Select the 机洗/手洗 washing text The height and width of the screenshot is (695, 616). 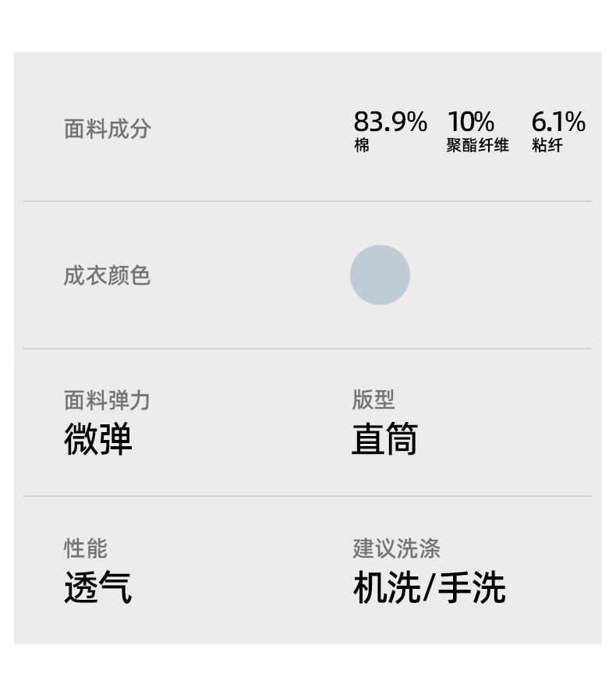coord(429,587)
